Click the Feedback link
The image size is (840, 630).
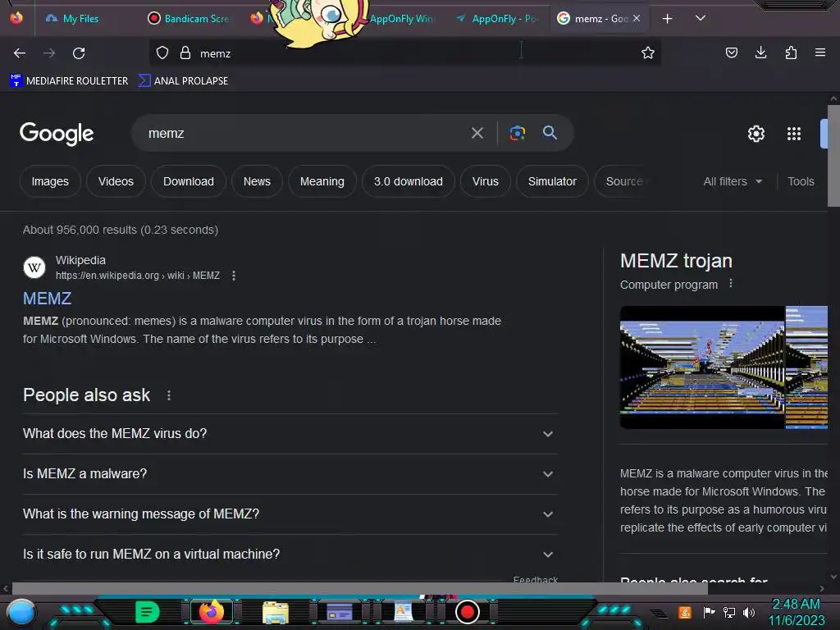pyautogui.click(x=535, y=579)
